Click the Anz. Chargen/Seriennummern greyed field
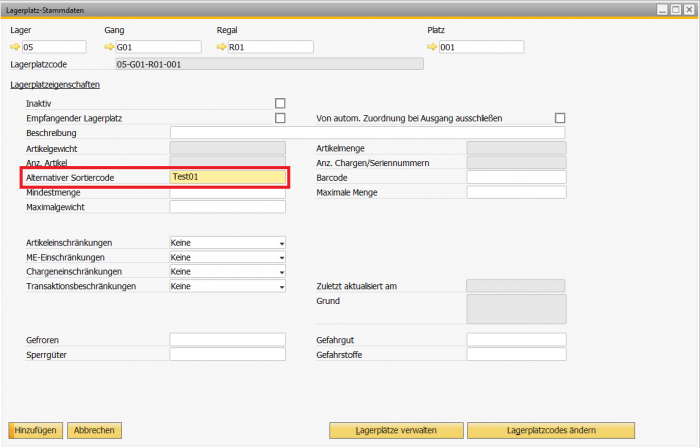700x448 pixels. [x=517, y=162]
